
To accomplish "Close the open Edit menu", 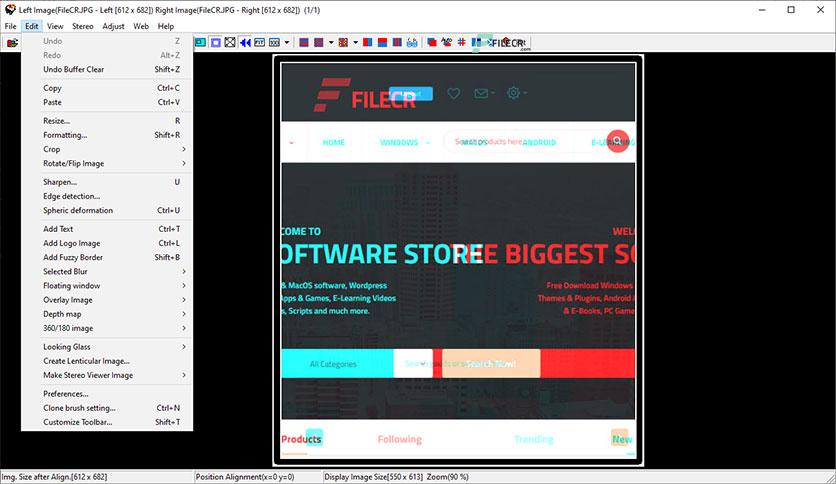I will (32, 26).
